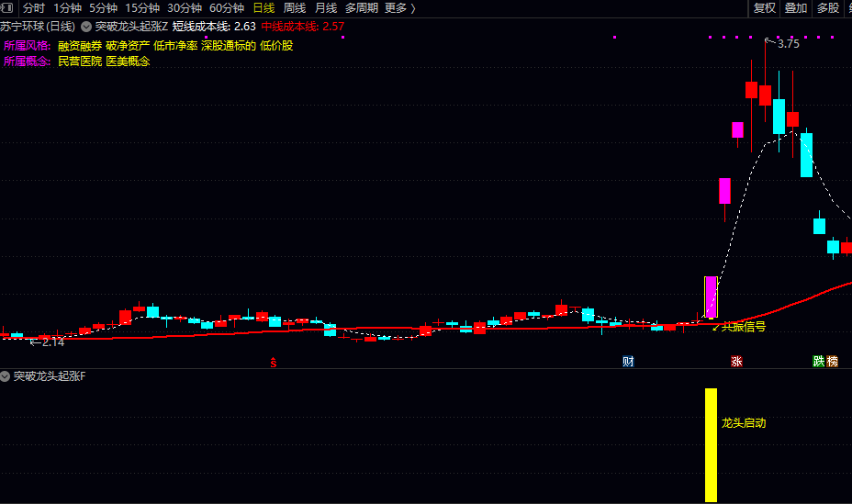Screen dimensions: 852x504
Task: Click the 3.75 high price label
Action: coord(789,44)
